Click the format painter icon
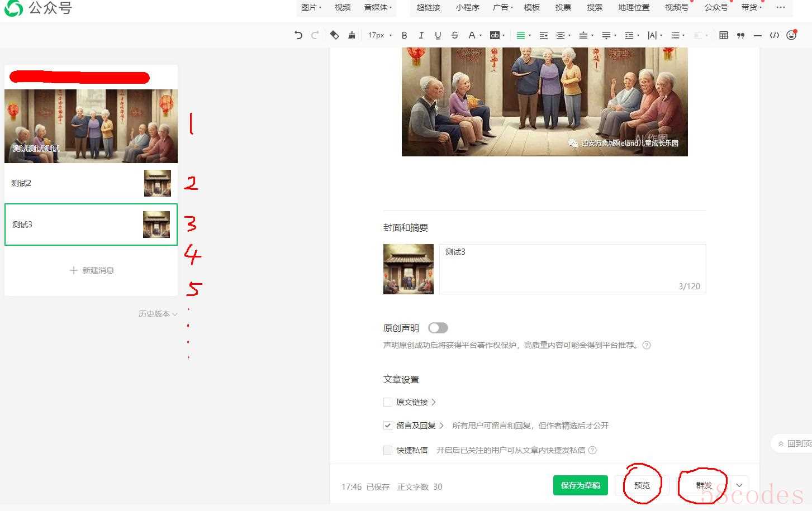The width and height of the screenshot is (812, 511). point(352,35)
